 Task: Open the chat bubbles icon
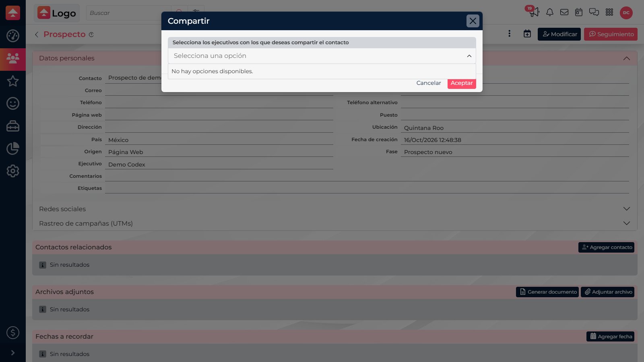pos(594,12)
